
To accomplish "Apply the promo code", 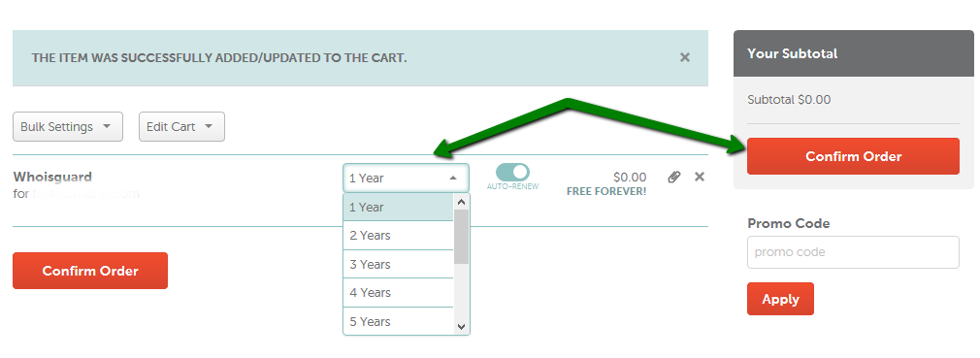I will [781, 299].
